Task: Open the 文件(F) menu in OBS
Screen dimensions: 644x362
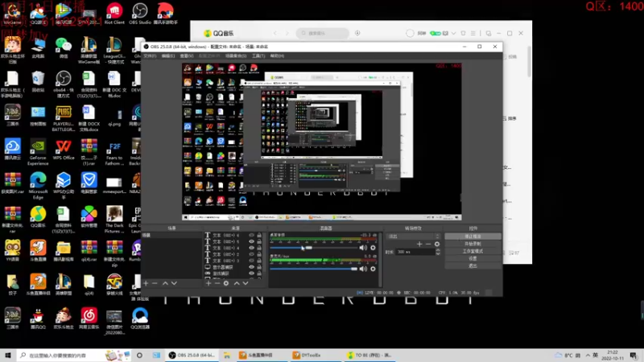Action: tap(149, 56)
